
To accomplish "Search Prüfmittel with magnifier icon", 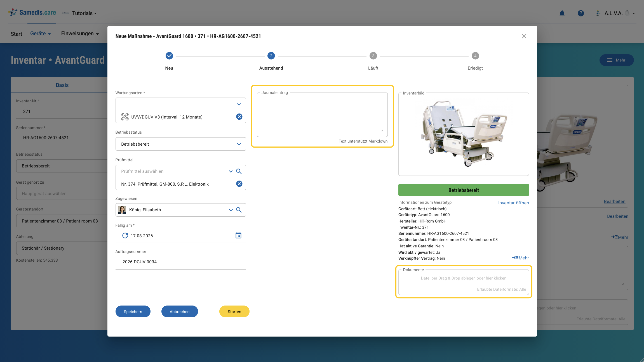I will 239,171.
